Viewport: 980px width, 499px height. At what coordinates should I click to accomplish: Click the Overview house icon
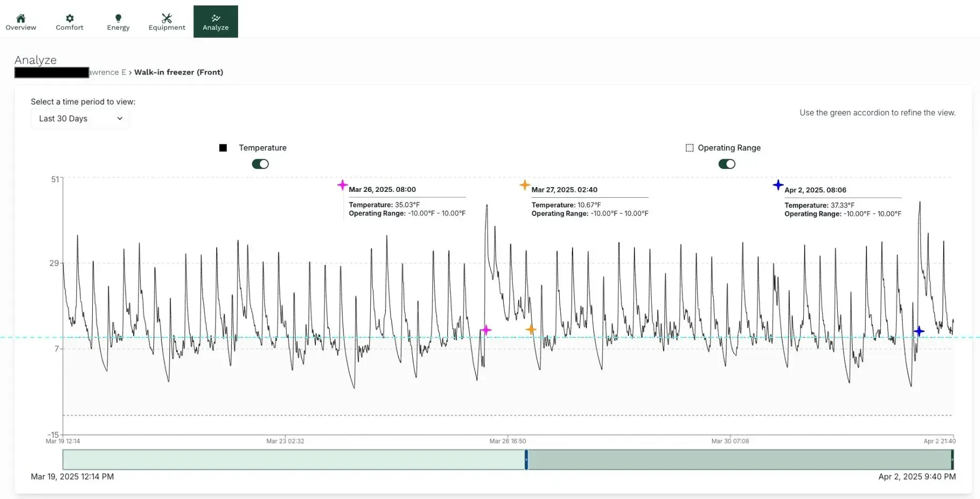(x=21, y=18)
